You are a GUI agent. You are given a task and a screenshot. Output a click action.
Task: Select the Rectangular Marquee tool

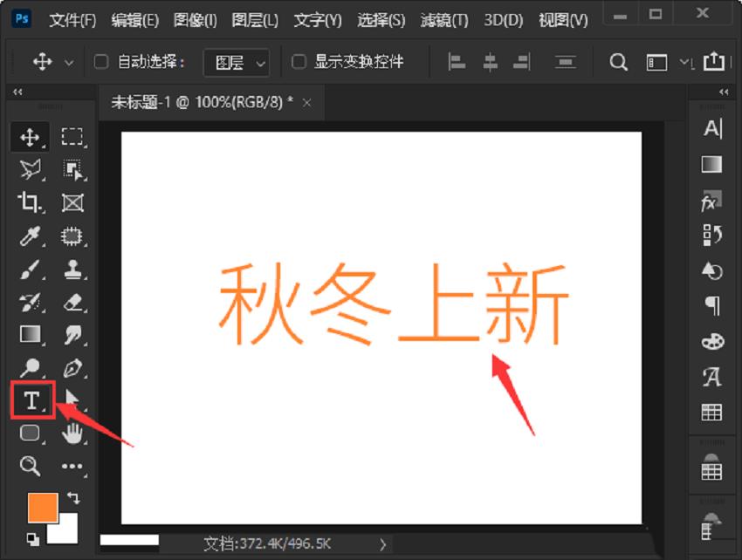73,136
